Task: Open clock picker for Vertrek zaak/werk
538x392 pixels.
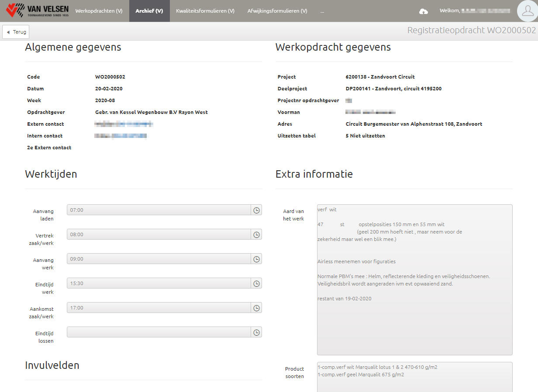Action: click(x=257, y=234)
